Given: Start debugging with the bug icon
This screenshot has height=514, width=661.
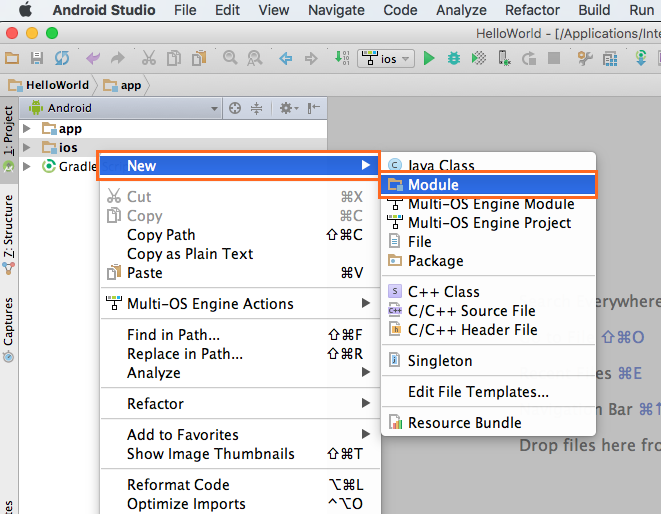Looking at the screenshot, I should coord(454,58).
